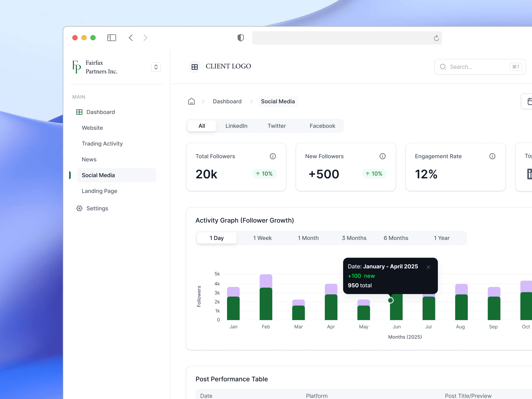Click the sidebar toggle icon in browser toolbar

pyautogui.click(x=111, y=38)
